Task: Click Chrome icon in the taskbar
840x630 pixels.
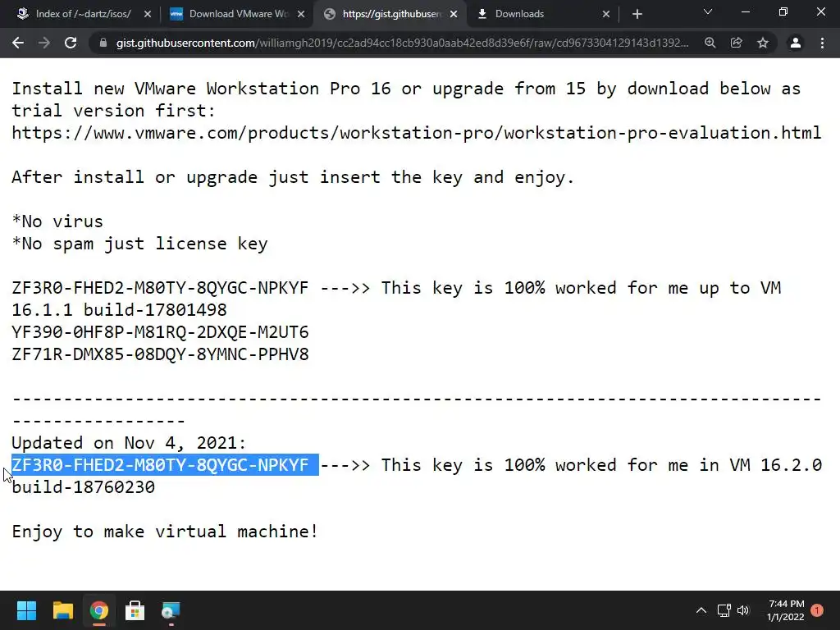Action: coord(99,610)
